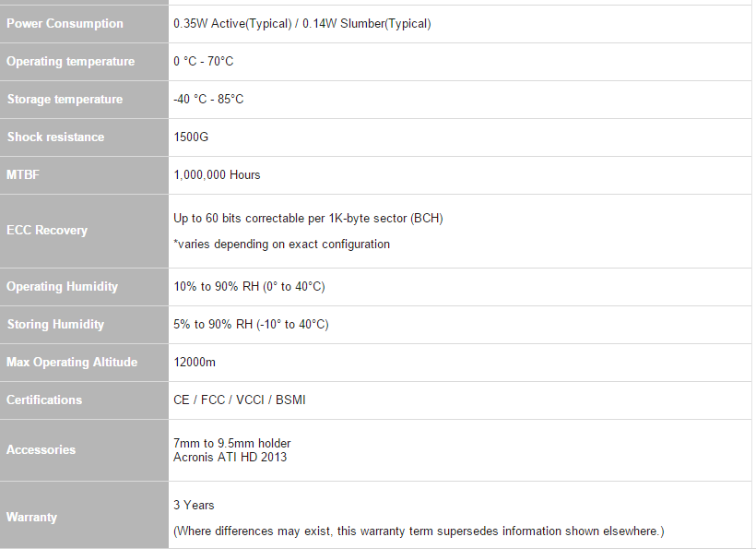Viewport: 756px width, 549px height.
Task: Click the -40 °C - 85°C value
Action: pos(208,100)
